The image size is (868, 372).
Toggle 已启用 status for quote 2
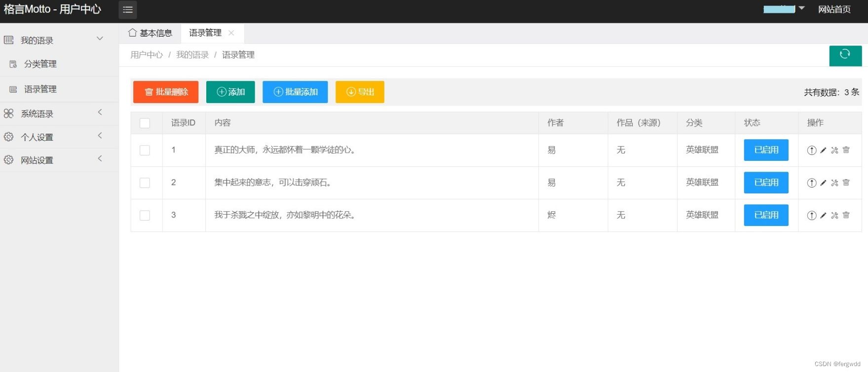(766, 183)
